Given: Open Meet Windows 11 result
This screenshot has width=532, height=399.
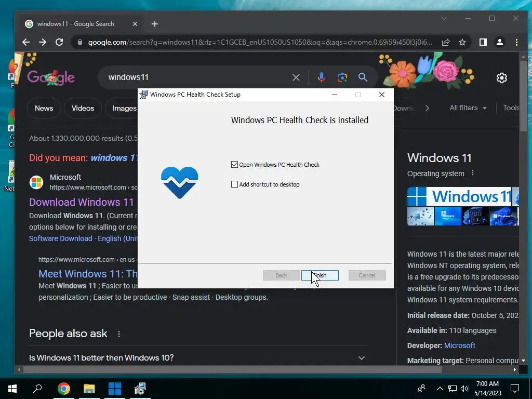Looking at the screenshot, I should pyautogui.click(x=88, y=274).
